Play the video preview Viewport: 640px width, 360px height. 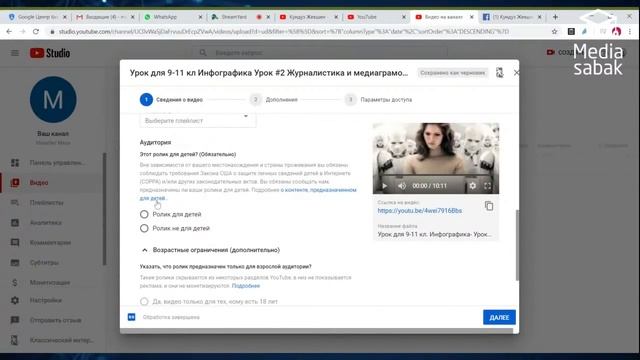tap(384, 186)
